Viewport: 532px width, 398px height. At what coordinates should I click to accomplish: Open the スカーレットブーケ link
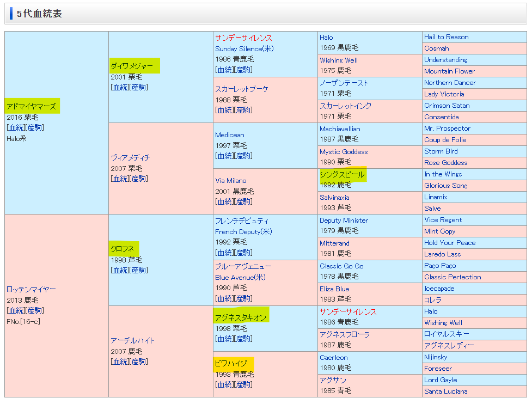point(241,89)
